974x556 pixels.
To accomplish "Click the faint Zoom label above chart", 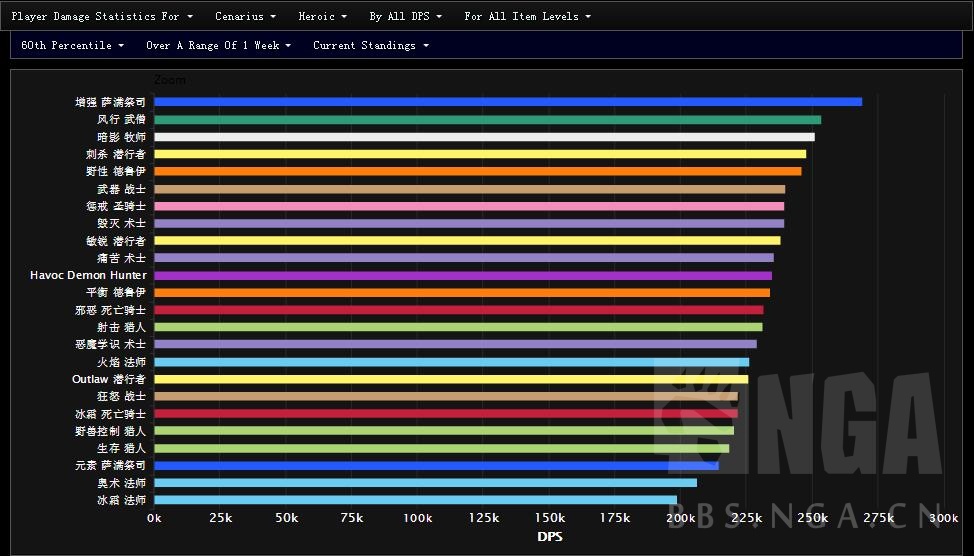I will 170,80.
